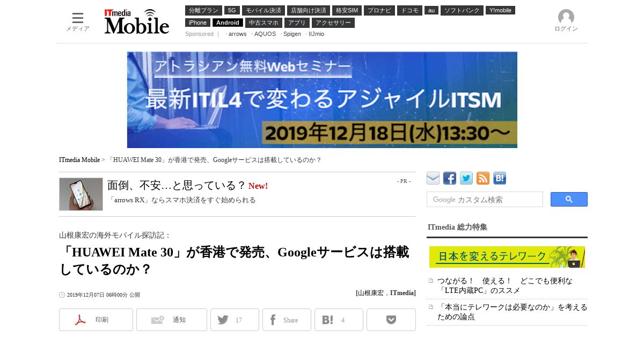This screenshot has height=338, width=644.
Task: Select the ドコモ category tag
Action: coord(409,10)
